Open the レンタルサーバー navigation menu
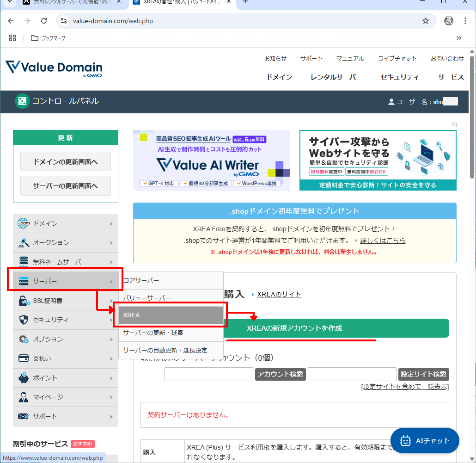 click(x=336, y=77)
